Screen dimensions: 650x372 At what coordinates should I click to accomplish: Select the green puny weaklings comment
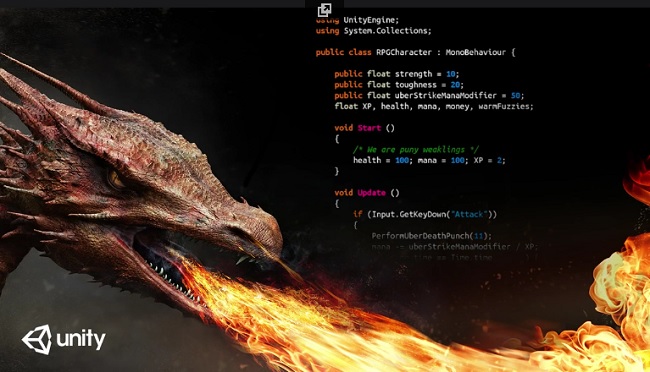[416, 149]
